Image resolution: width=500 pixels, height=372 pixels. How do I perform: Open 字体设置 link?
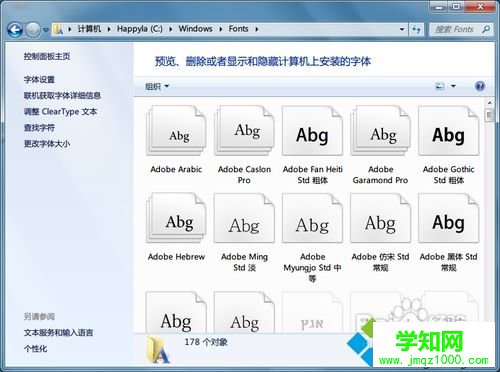click(x=39, y=80)
